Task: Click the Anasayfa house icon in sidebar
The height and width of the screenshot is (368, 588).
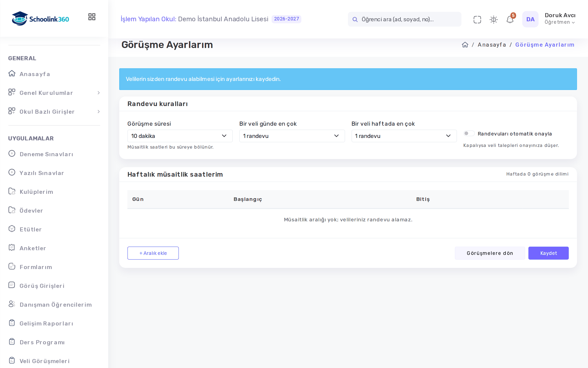Action: coord(12,74)
